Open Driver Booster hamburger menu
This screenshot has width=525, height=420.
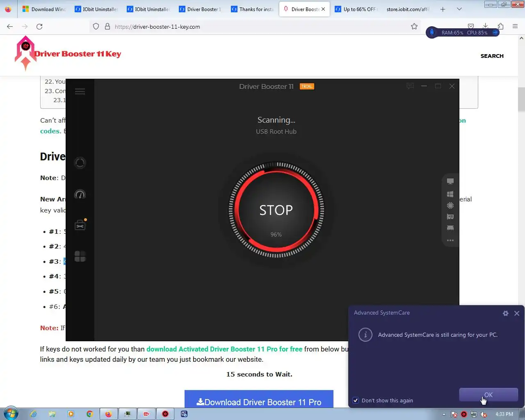pyautogui.click(x=80, y=91)
